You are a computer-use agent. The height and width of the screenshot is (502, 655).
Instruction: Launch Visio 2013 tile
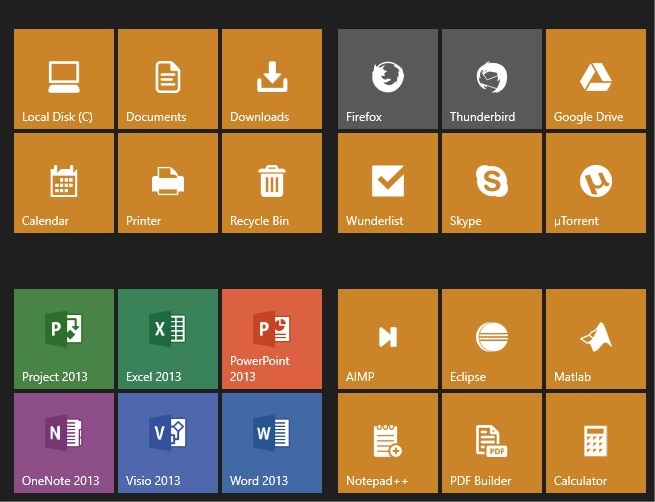(168, 443)
